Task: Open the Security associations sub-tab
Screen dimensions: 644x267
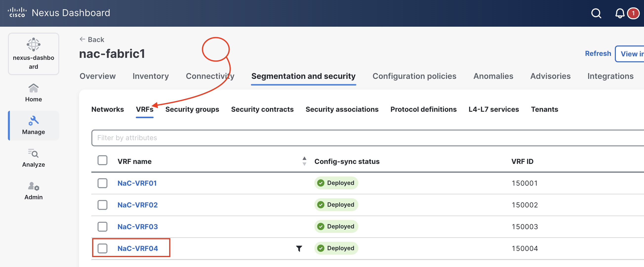Action: point(342,109)
